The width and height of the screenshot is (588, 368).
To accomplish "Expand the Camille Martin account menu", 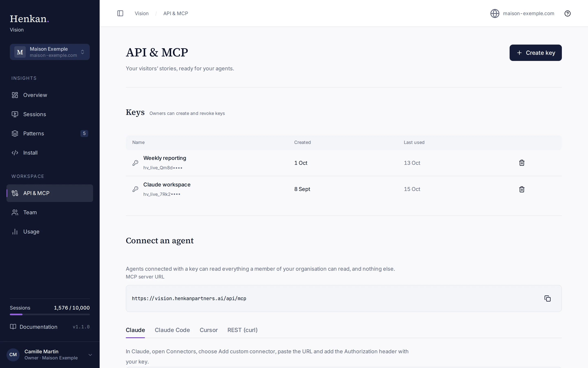I will pos(50,355).
